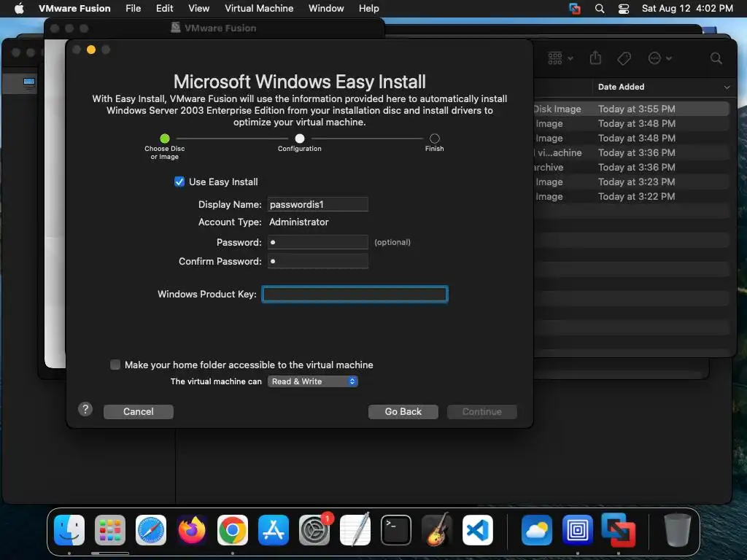Launch Firefox from the dock
Image resolution: width=747 pixels, height=560 pixels.
point(192,529)
